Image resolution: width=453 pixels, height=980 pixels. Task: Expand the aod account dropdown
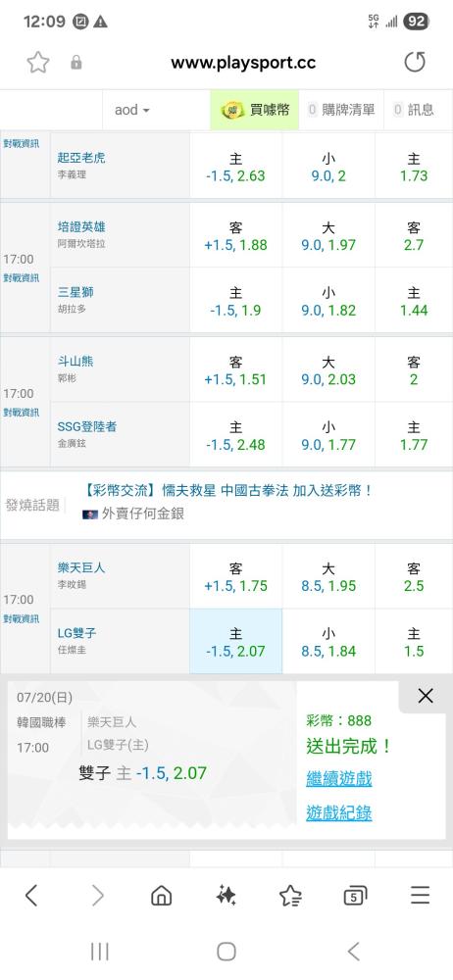(132, 110)
